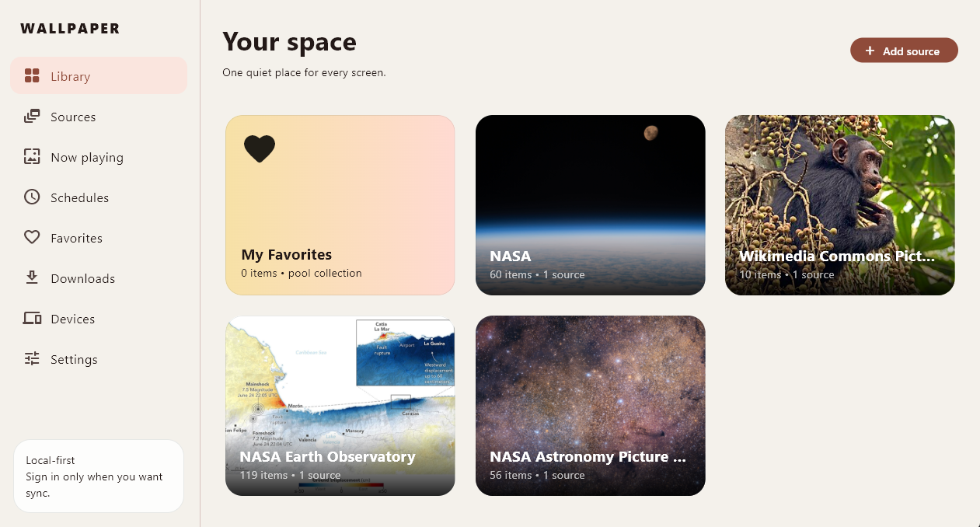Click the Schedules clock icon

tap(32, 197)
